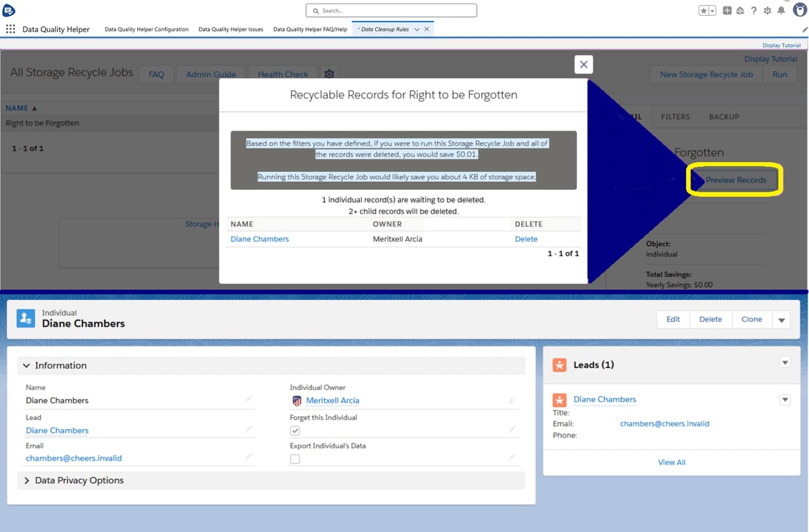Screen dimensions: 809x532
Task: Click the Edit button on Individual record
Action: [x=673, y=319]
